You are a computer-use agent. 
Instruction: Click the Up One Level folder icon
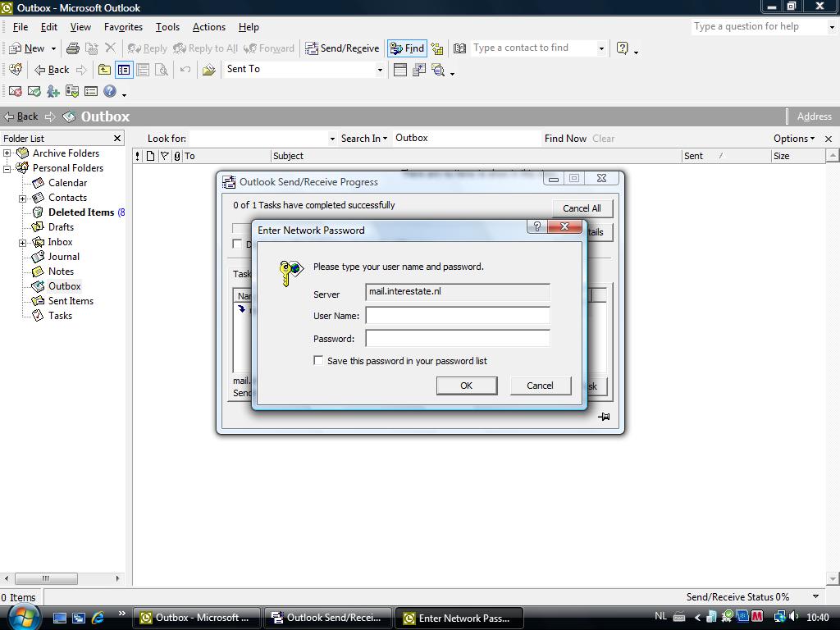tap(104, 70)
